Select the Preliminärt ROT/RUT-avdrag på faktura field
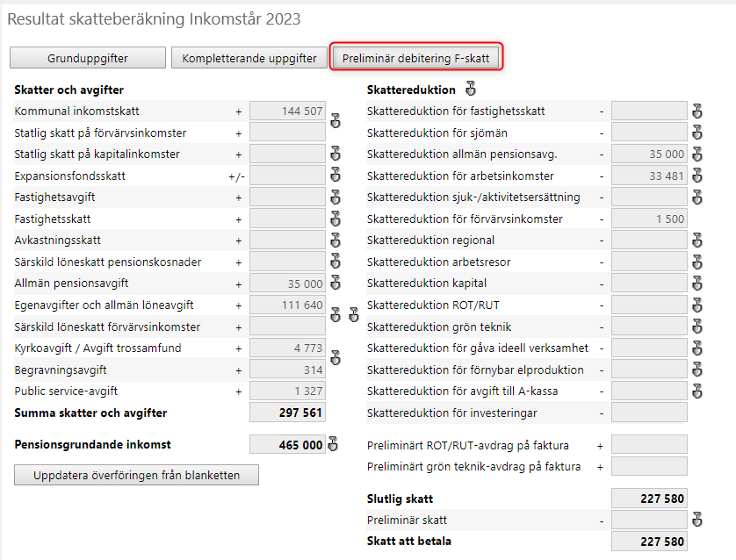The width and height of the screenshot is (736, 560). pos(649,445)
